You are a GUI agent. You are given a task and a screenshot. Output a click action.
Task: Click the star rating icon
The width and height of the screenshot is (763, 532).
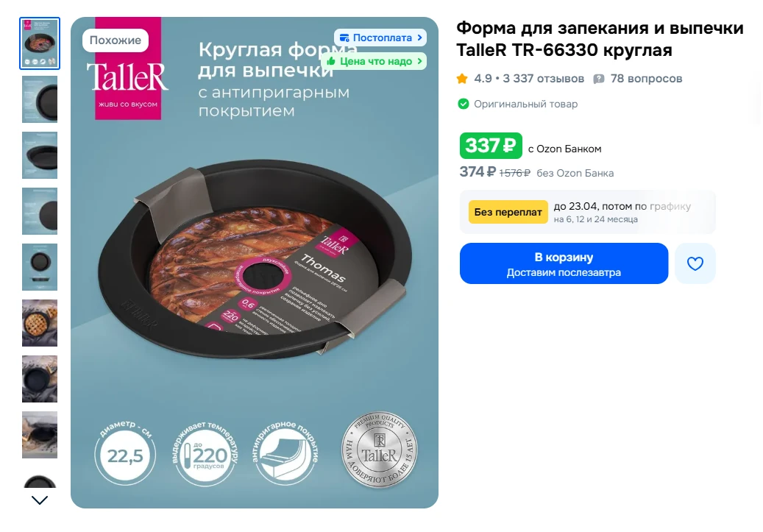point(462,79)
